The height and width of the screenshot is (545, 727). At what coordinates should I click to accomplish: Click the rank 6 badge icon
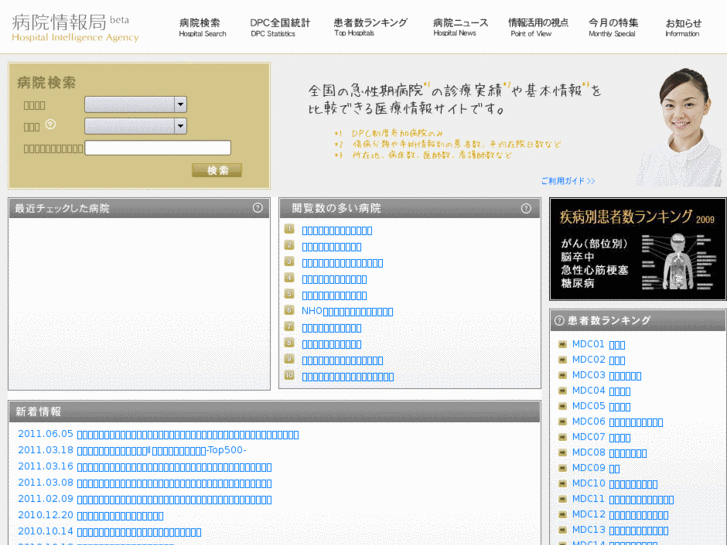(289, 310)
